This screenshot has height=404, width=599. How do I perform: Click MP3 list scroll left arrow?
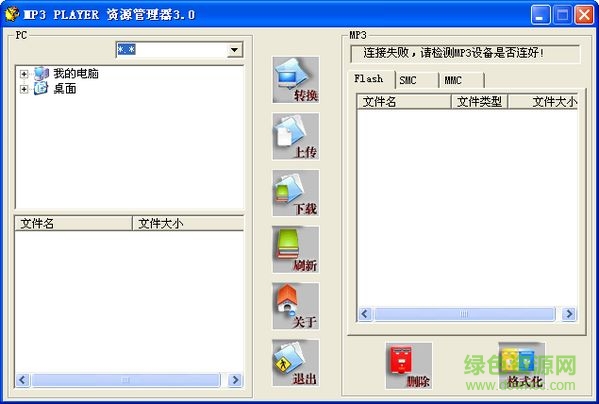click(x=364, y=314)
